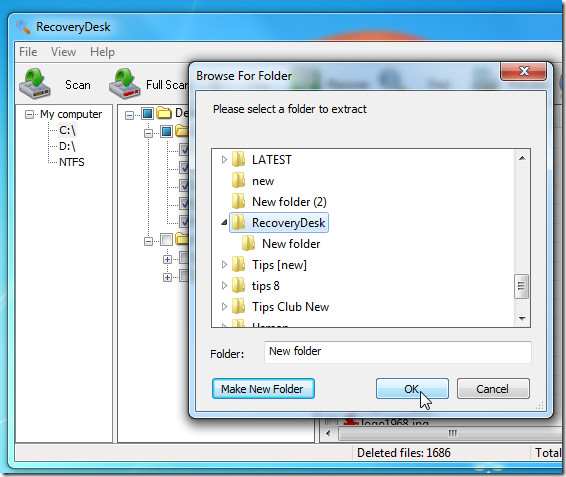Toggle the second-level blue filled checkbox
The height and width of the screenshot is (477, 566).
166,131
